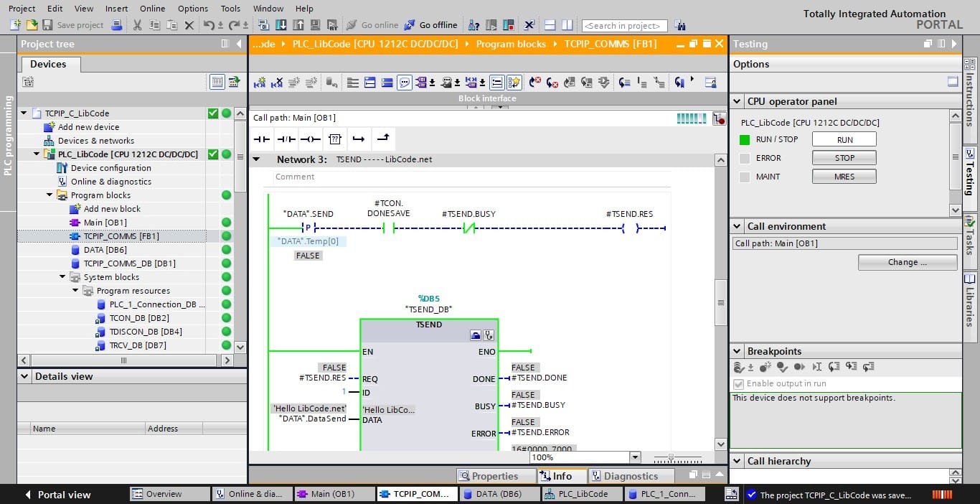The image size is (980, 504).
Task: Toggle the green checkmark beside PLC_LibCode
Action: coord(212,154)
